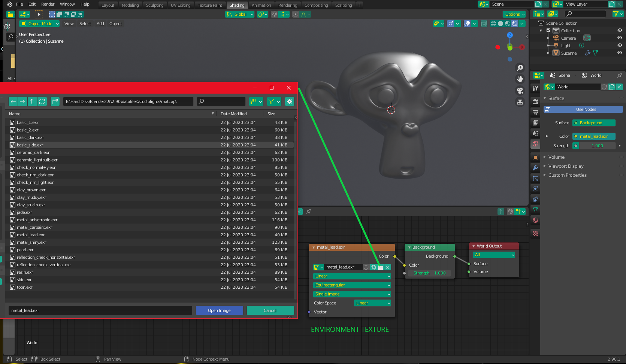Open Texture properties checker tab

click(535, 234)
